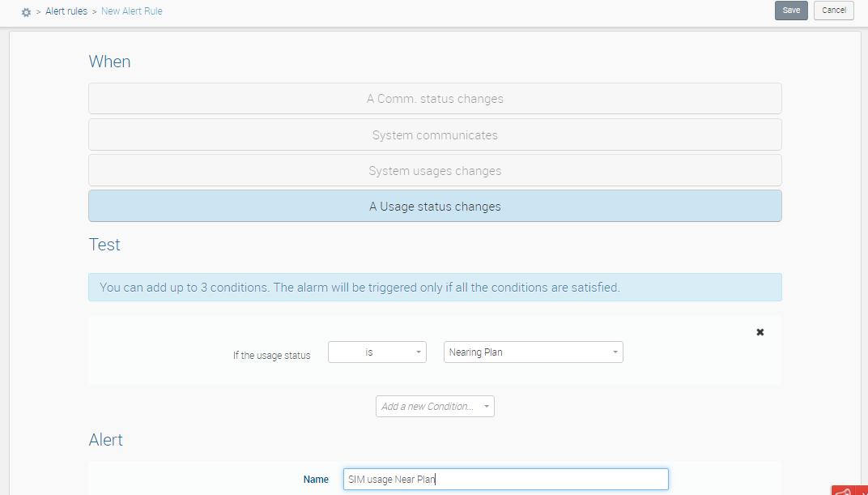Image resolution: width=868 pixels, height=495 pixels.
Task: Expand the 'Nearing Plan' status dropdown
Action: point(533,352)
